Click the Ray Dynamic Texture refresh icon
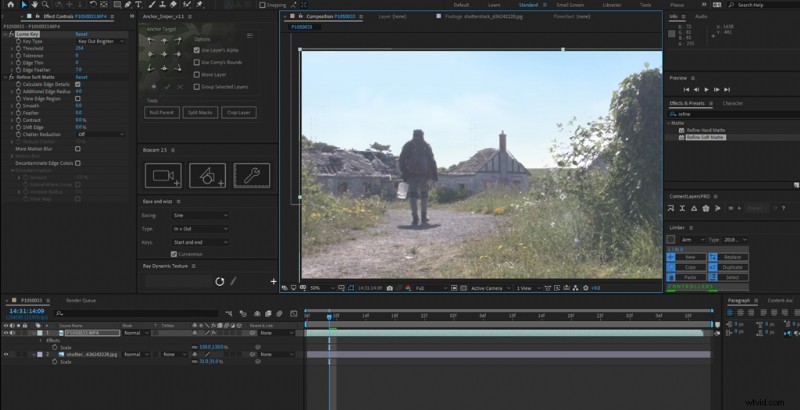The image size is (800, 410). (219, 281)
